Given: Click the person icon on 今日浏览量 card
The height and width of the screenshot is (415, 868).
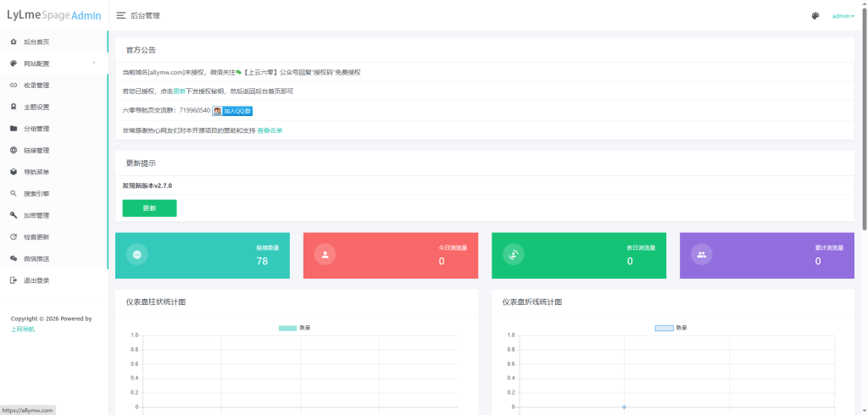Looking at the screenshot, I should [x=325, y=255].
